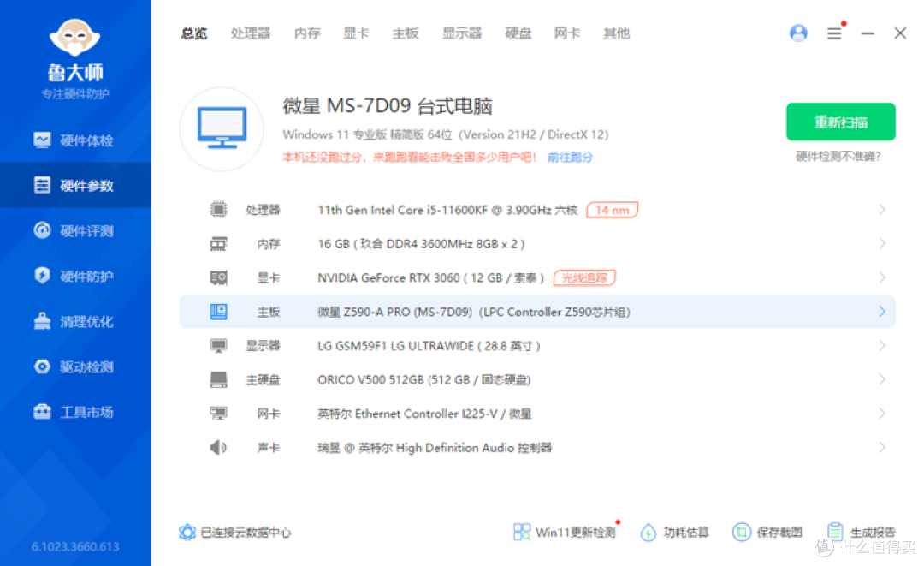Click the memory module icon
The width and height of the screenshot is (924, 566).
219,243
